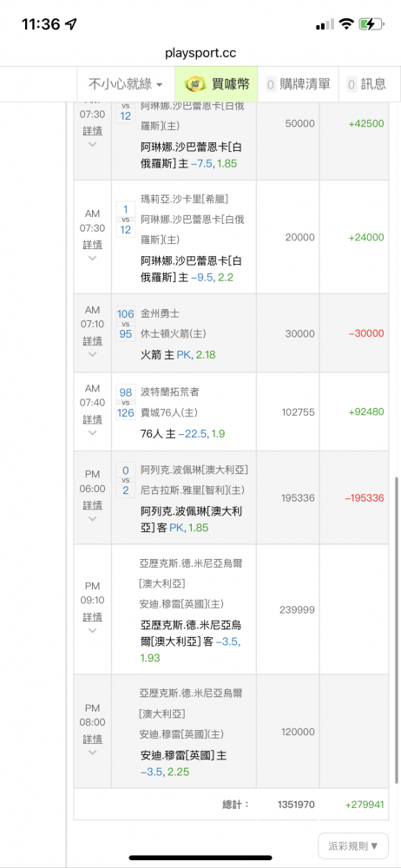Expand chevron for PM 09:10 match row
The image size is (401, 868).
click(x=93, y=630)
